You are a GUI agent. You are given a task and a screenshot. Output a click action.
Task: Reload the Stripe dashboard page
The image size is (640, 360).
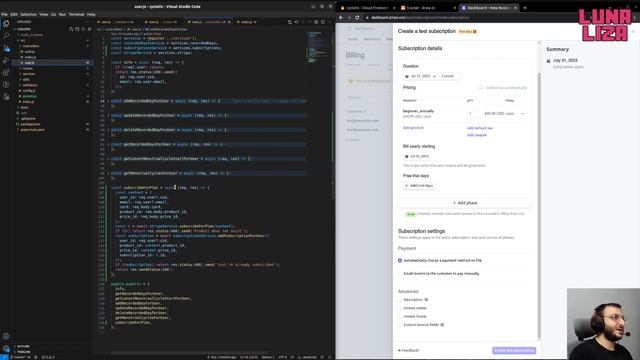point(357,18)
